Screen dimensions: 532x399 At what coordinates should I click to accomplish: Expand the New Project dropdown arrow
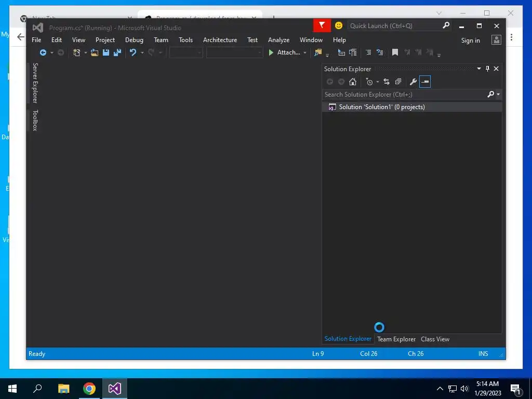click(x=86, y=53)
